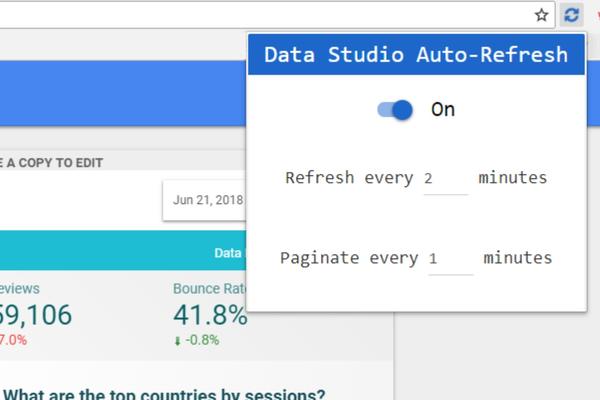Viewport: 600px width, 400px height.
Task: Select the Data tab in teal bar
Action: pyautogui.click(x=228, y=253)
